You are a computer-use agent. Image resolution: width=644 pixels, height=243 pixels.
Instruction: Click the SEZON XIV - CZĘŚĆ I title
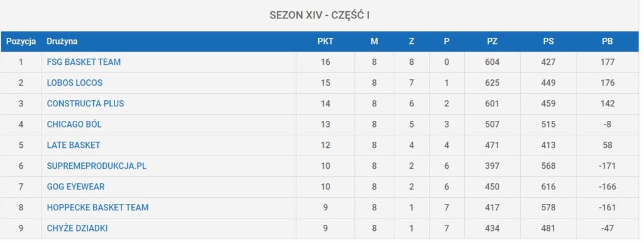[x=319, y=16]
